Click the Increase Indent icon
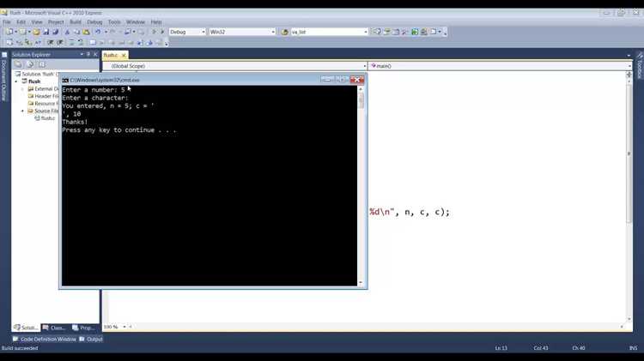644x361 pixels. coord(60,42)
